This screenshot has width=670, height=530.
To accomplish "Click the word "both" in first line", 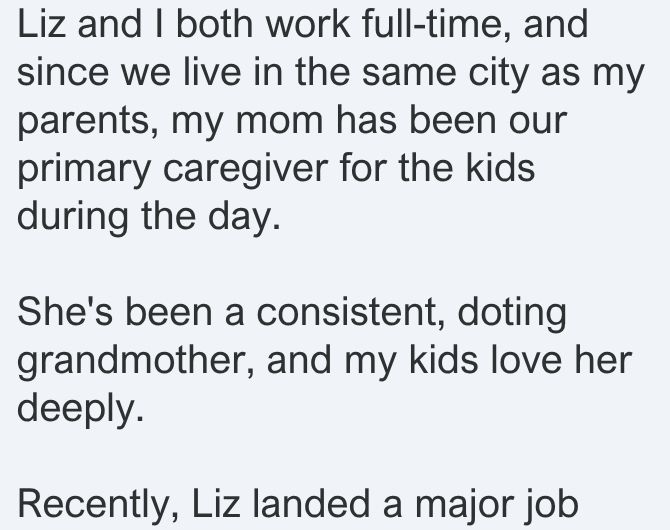I will coord(215,24).
